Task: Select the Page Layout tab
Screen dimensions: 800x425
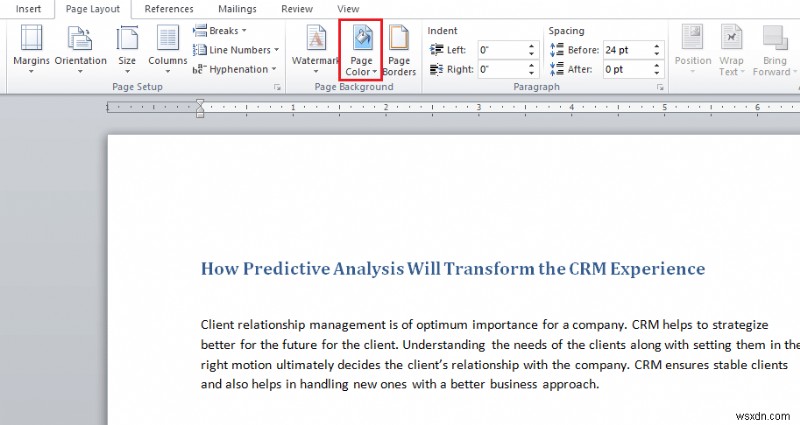Action: point(93,9)
